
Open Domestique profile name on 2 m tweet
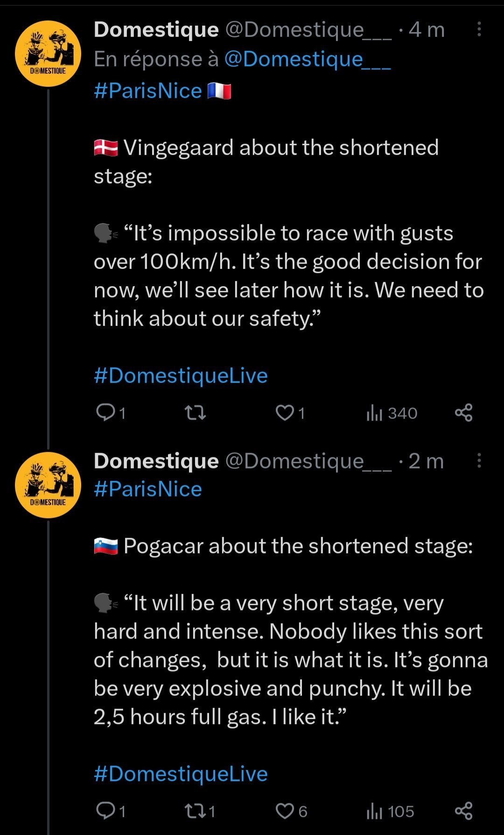156,461
